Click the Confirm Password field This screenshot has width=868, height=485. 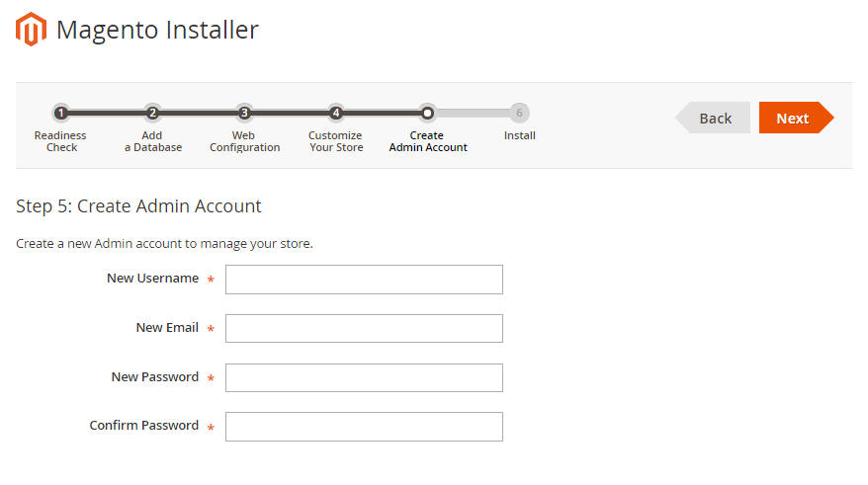pyautogui.click(x=364, y=427)
